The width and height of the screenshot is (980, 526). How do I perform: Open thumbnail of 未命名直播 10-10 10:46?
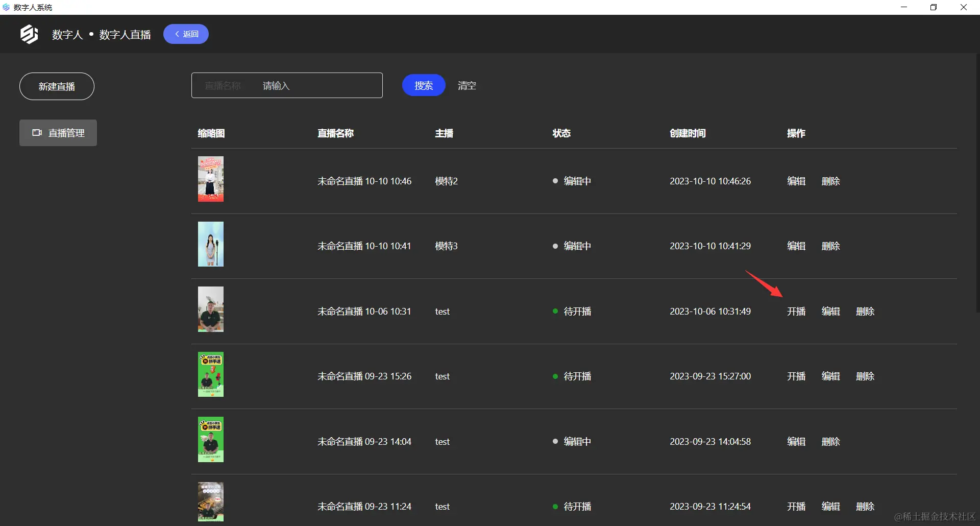pos(211,179)
